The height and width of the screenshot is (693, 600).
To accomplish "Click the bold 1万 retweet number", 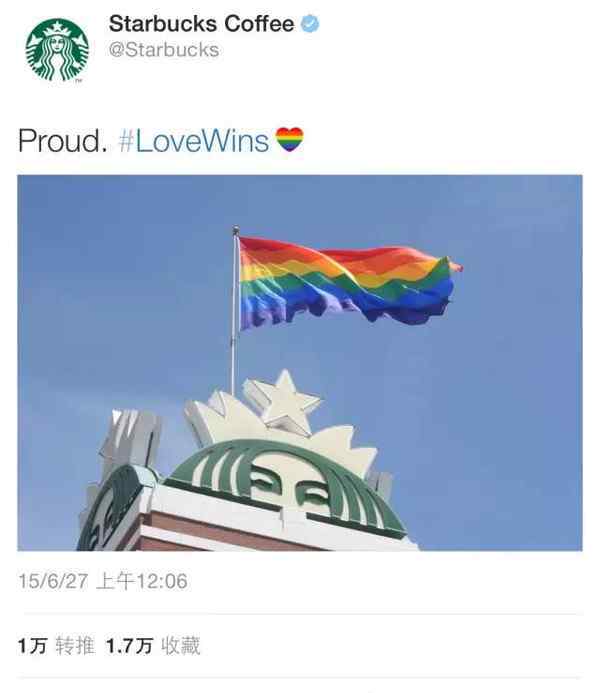I will [32, 646].
